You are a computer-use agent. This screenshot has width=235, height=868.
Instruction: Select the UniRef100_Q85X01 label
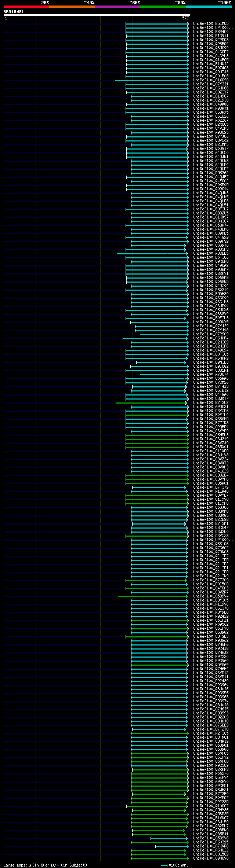point(211,447)
